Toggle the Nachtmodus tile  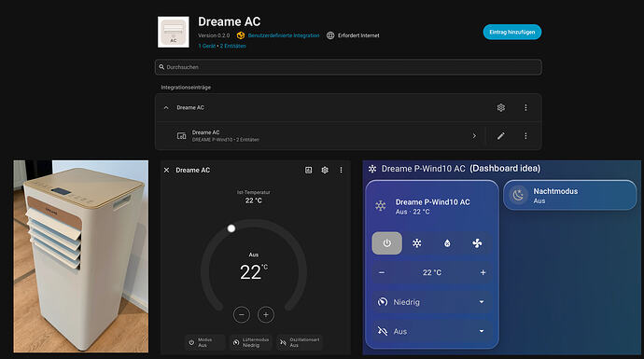(569, 196)
